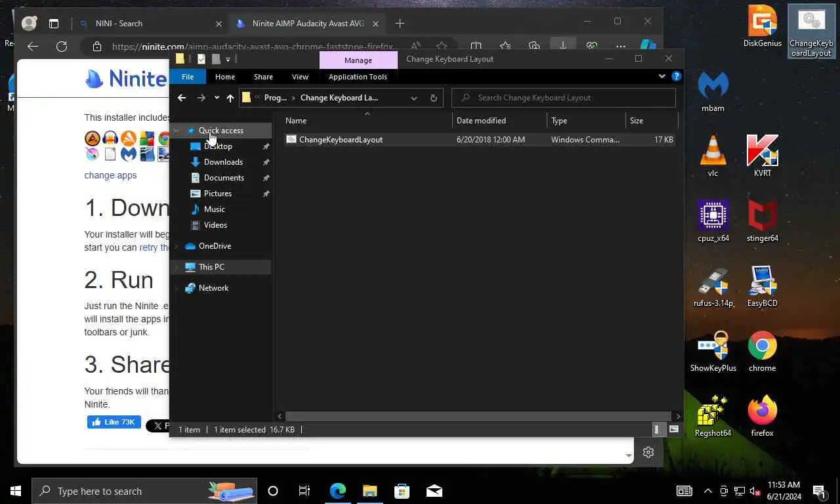
Task: Open File Explorer from the taskbar
Action: tap(370, 491)
